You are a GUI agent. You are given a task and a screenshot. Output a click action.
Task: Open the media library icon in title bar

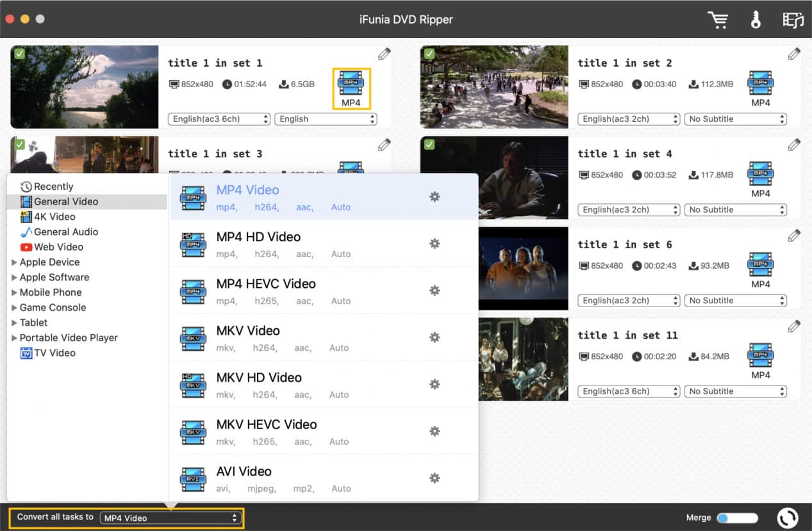tap(793, 20)
